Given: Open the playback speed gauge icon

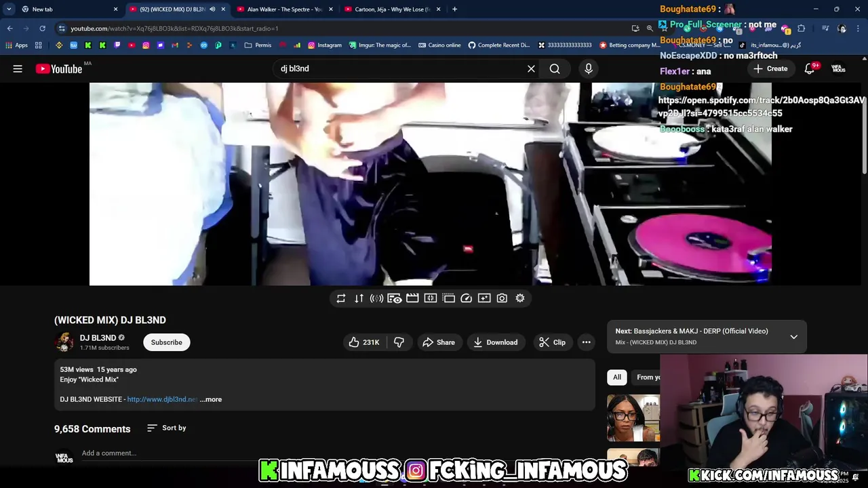Looking at the screenshot, I should [466, 298].
